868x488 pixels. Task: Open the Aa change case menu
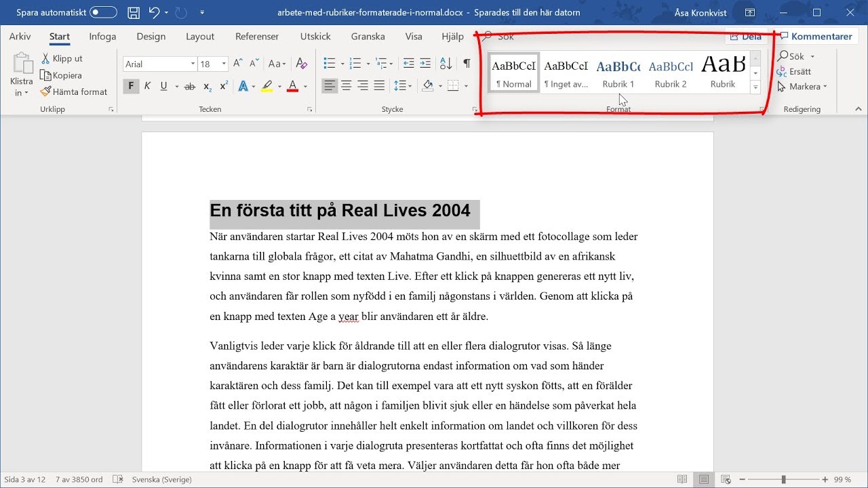point(277,64)
